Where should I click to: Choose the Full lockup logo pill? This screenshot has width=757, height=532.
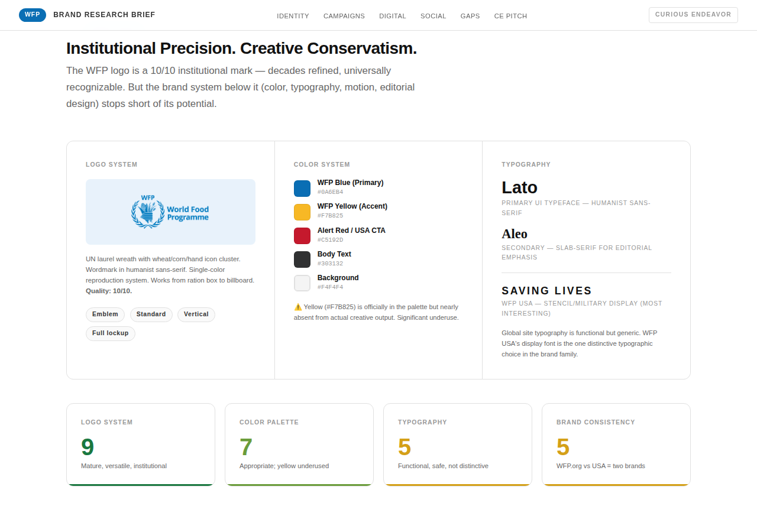(111, 333)
